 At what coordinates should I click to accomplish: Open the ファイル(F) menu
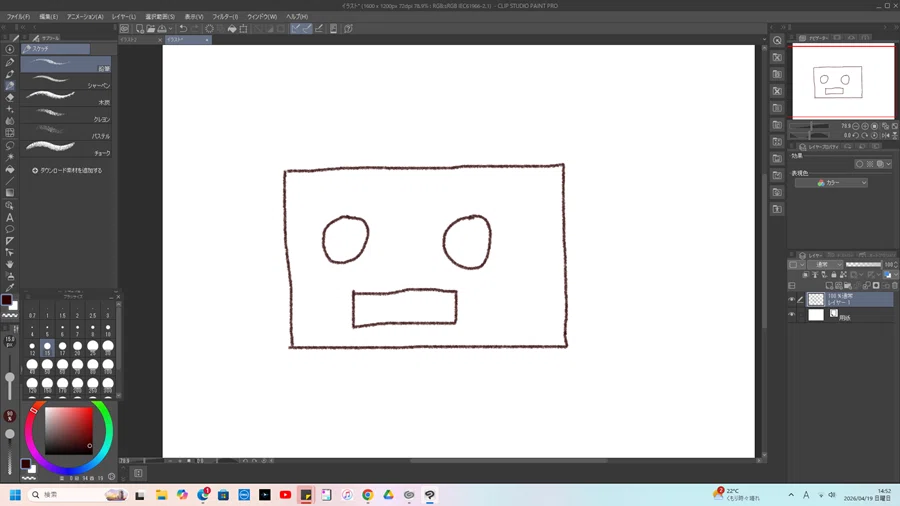click(x=18, y=17)
